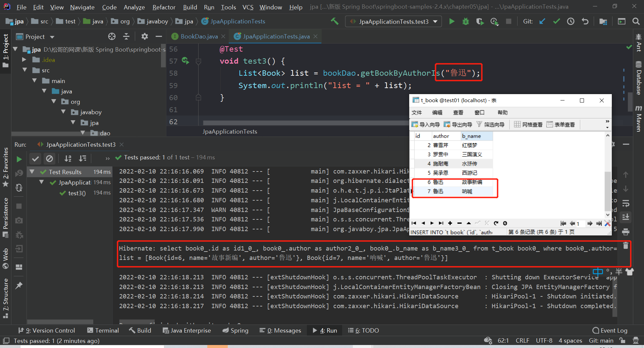This screenshot has width=644, height=348.
Task: Open Terminal tool window
Action: point(103,331)
